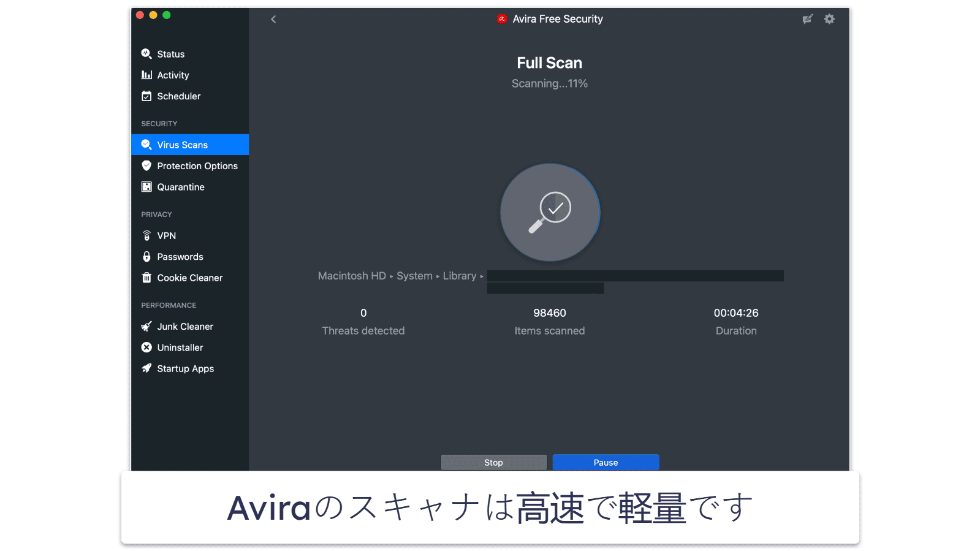Open the feedback icon near the gear

(x=808, y=19)
